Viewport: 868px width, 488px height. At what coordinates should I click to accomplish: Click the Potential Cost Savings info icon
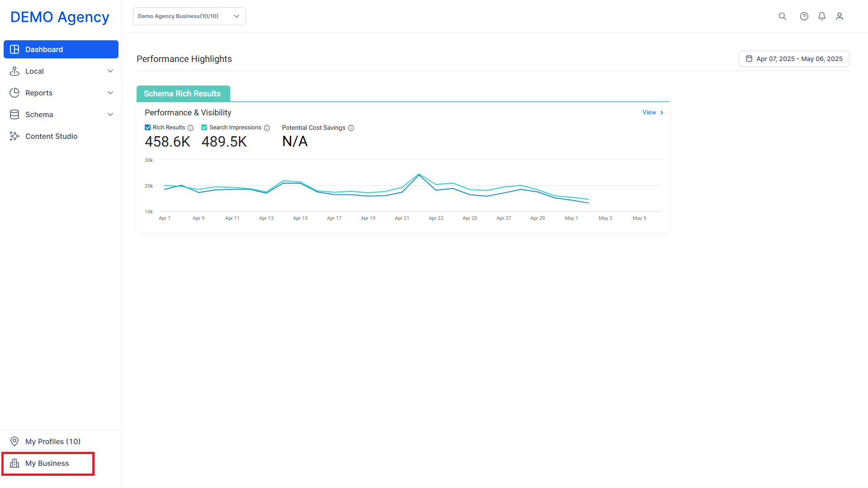[351, 128]
